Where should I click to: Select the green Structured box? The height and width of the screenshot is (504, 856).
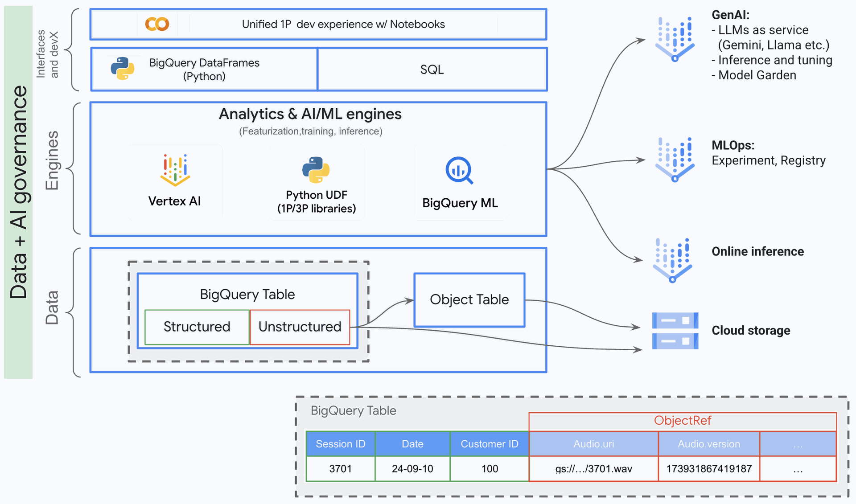(197, 327)
